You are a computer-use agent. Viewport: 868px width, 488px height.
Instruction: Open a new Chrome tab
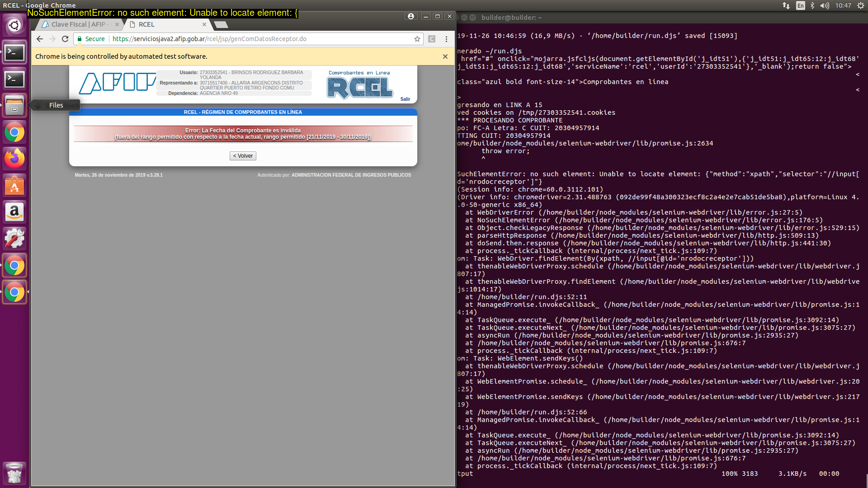click(221, 24)
